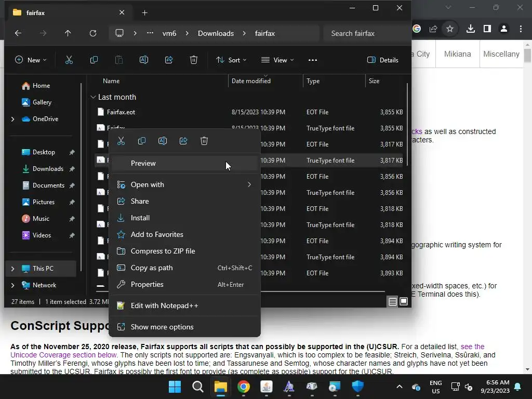The width and height of the screenshot is (532, 399).
Task: Click Rename icon in context menu
Action: coord(163,141)
